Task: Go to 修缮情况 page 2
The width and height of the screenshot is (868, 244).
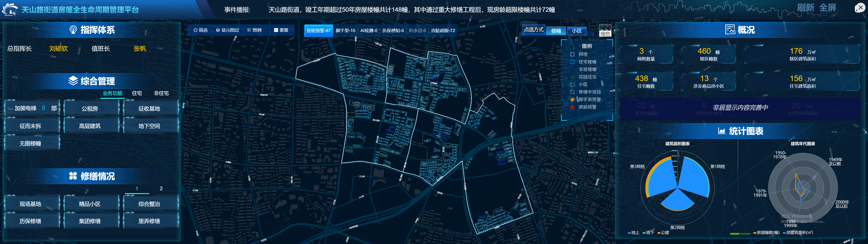Action: (161, 188)
